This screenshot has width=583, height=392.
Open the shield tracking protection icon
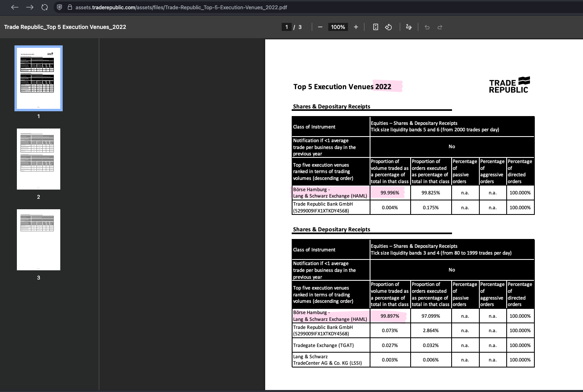point(59,7)
